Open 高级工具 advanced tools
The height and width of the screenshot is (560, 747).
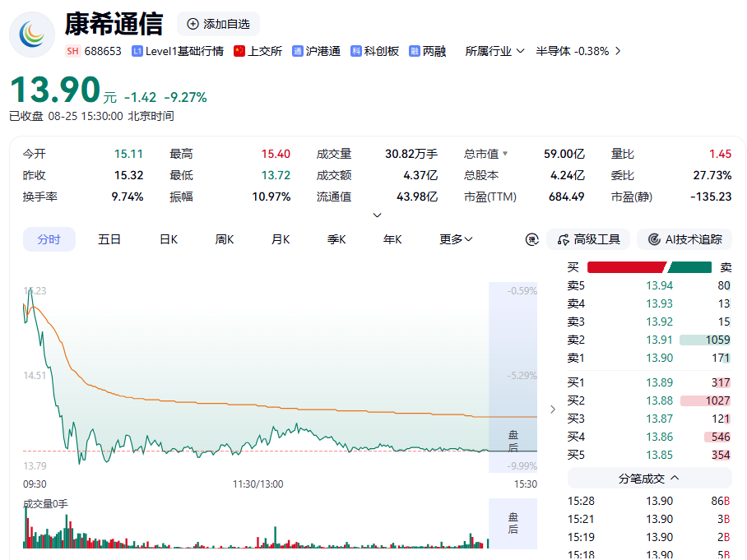pyautogui.click(x=588, y=239)
